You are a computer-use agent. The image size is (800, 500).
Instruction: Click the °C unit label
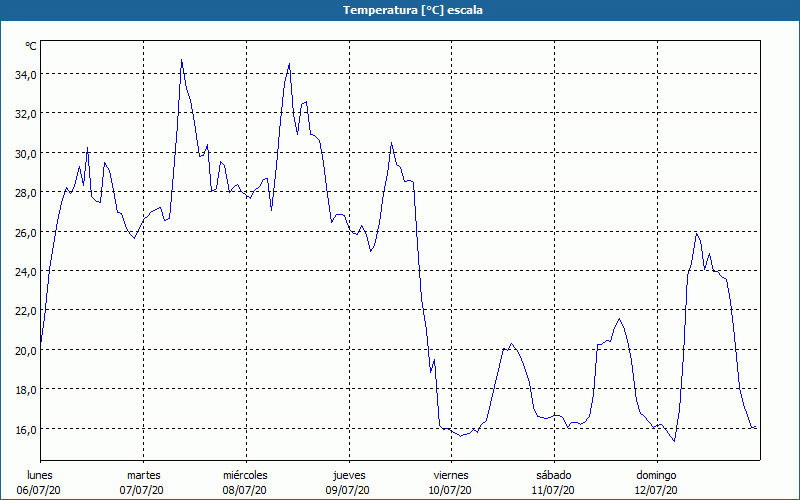click(x=31, y=46)
